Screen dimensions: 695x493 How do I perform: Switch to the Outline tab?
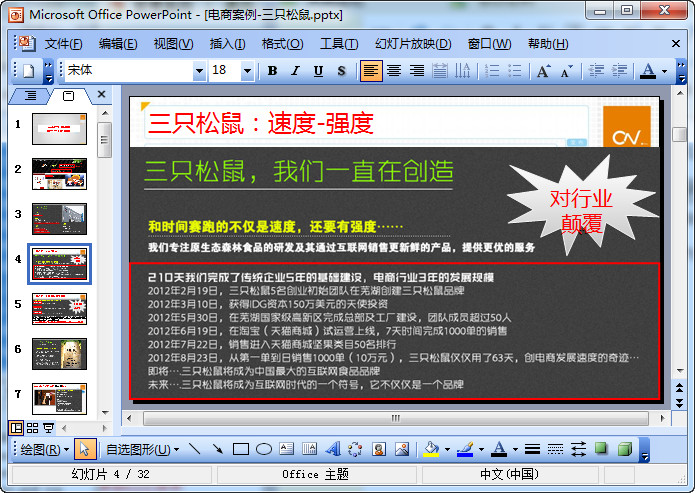click(x=30, y=95)
